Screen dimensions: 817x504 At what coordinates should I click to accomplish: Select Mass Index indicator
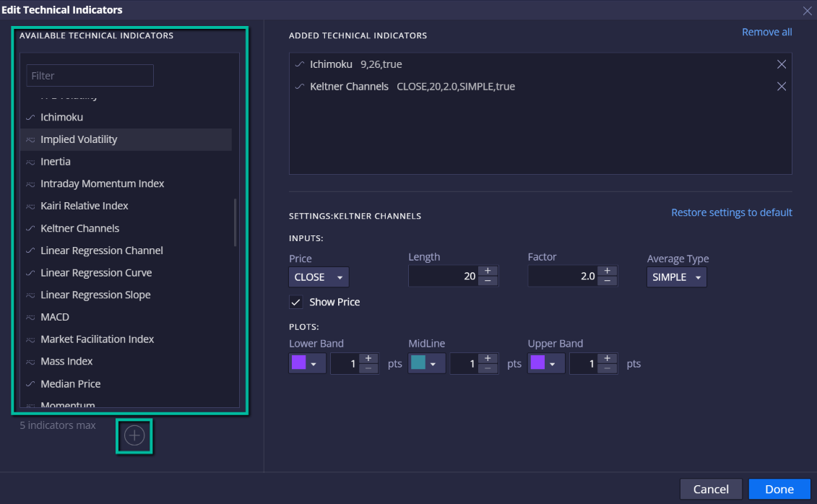pos(126,361)
